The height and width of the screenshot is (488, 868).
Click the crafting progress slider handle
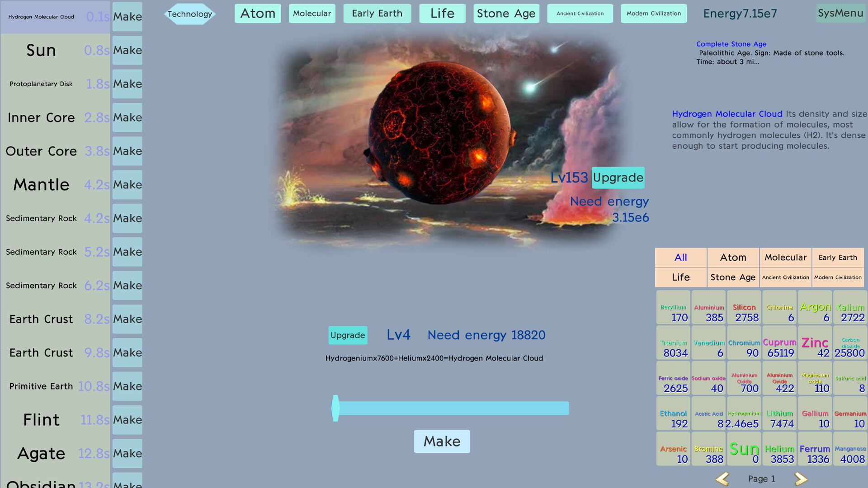coord(335,408)
